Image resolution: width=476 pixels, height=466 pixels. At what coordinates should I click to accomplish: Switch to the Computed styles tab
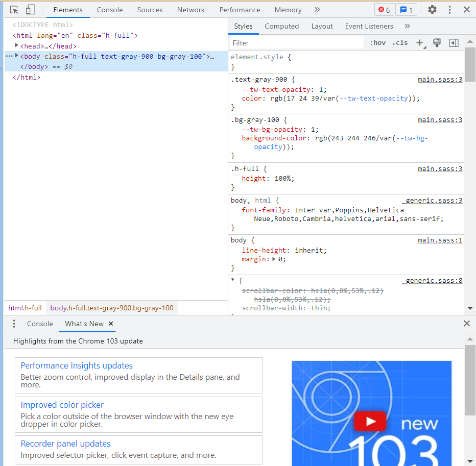point(281,26)
